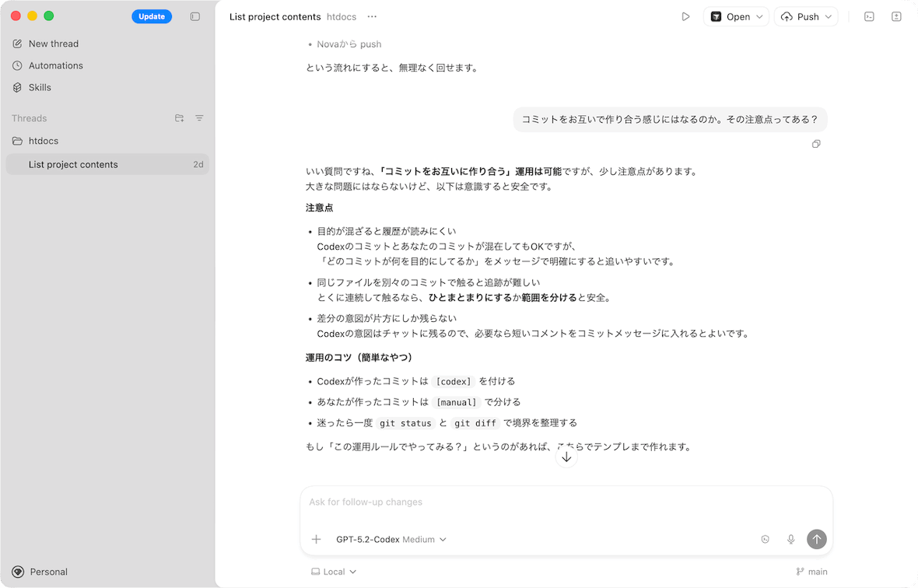Open the threads filter icon
The image size is (918, 588).
(x=199, y=118)
